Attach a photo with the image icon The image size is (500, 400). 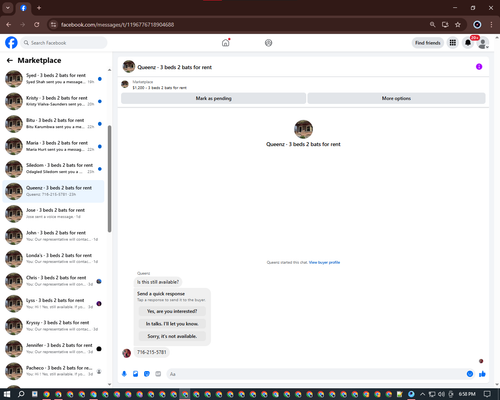[x=136, y=374]
